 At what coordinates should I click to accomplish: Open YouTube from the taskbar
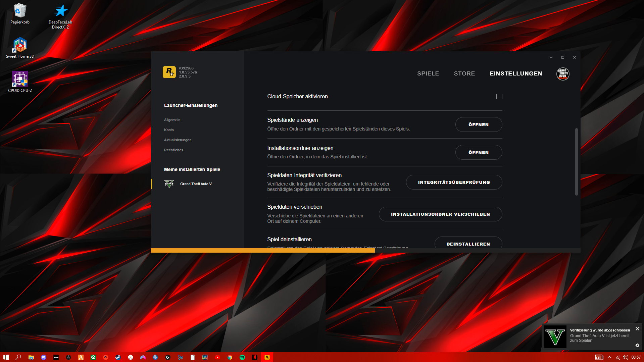(217, 357)
